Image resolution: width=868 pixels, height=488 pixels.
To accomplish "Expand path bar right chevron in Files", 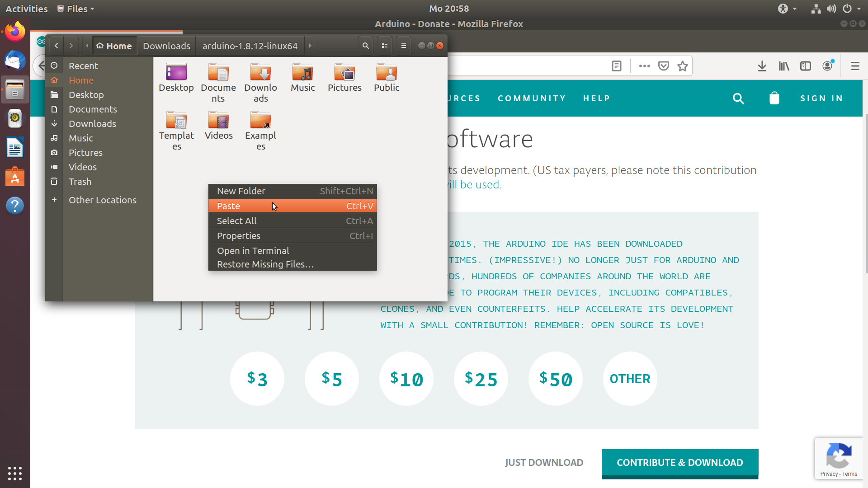I will pos(310,46).
